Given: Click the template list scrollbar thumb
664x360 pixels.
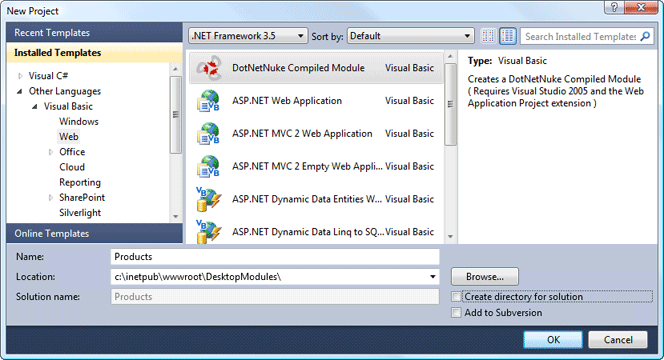Looking at the screenshot, I should click(450, 105).
